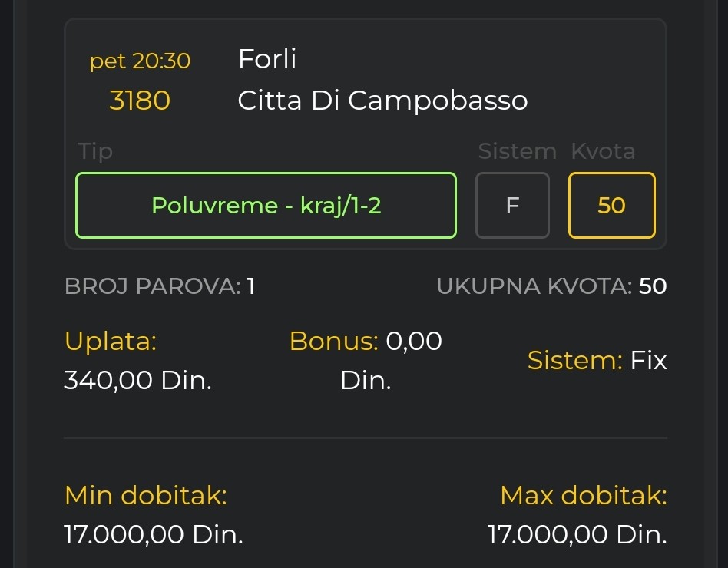Screen dimensions: 728x568
Task: Click the Broj parova count
Action: click(250, 286)
